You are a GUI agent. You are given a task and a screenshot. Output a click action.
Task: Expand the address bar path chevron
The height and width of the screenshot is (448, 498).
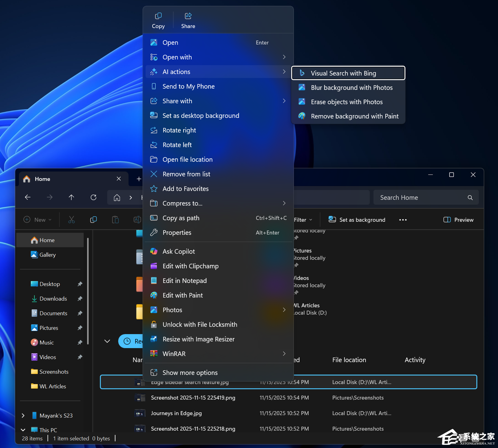click(131, 198)
